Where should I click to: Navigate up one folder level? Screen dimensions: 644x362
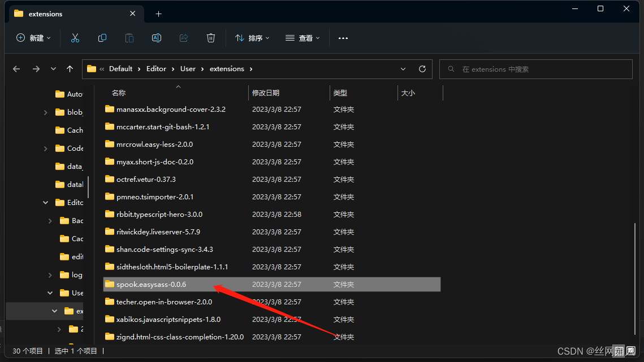(69, 68)
